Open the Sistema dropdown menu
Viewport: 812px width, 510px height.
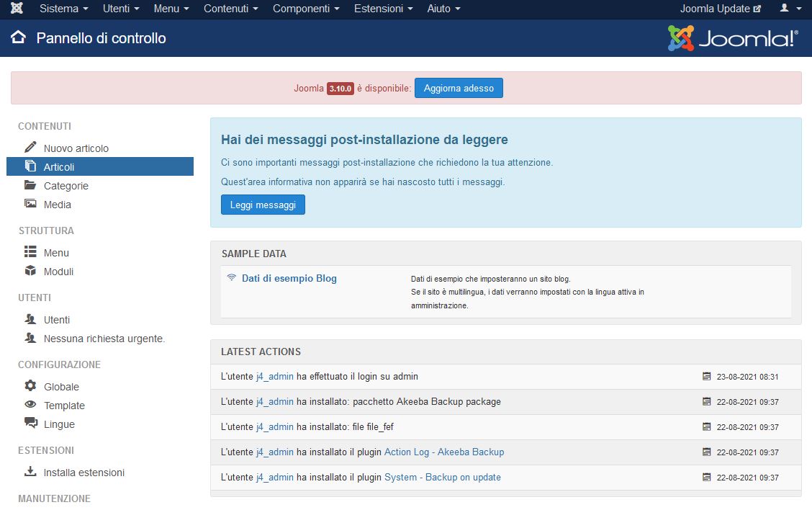[x=63, y=9]
